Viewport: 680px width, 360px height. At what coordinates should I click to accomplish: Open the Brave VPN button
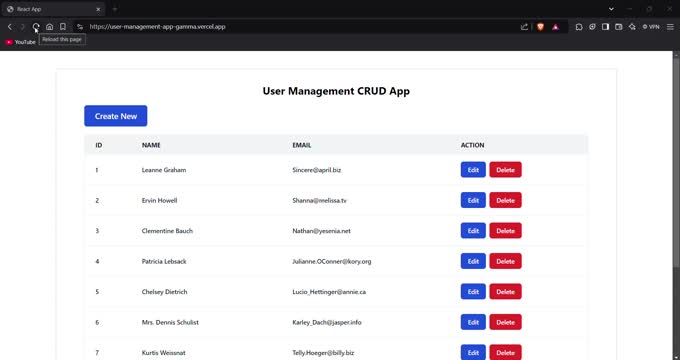pyautogui.click(x=651, y=27)
